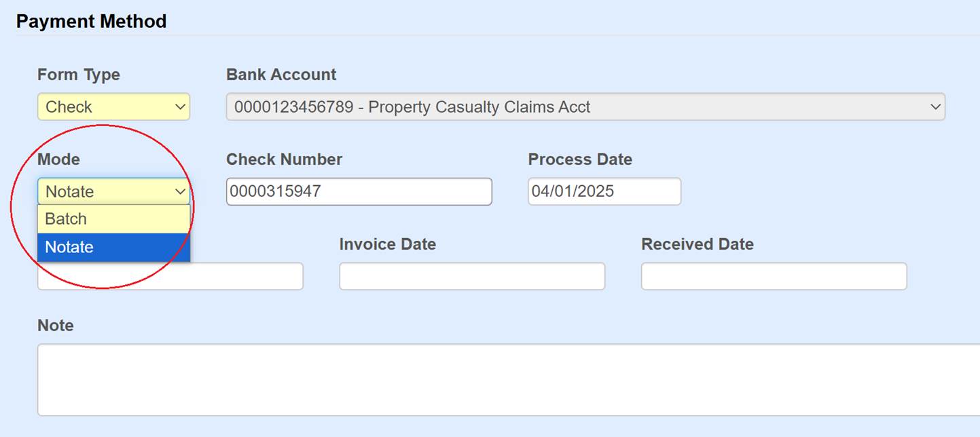Click the Invoice Date input box
The image size is (980, 437).
(x=472, y=277)
